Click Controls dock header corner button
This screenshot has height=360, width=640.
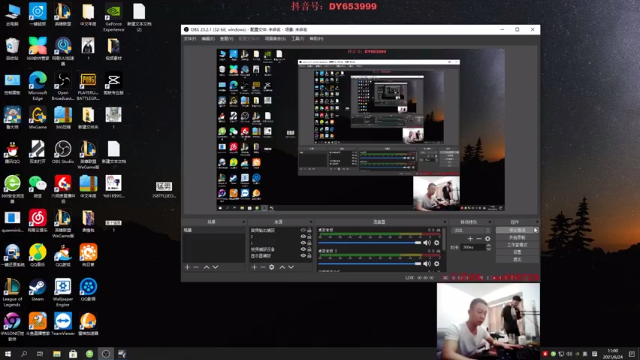coord(537,222)
